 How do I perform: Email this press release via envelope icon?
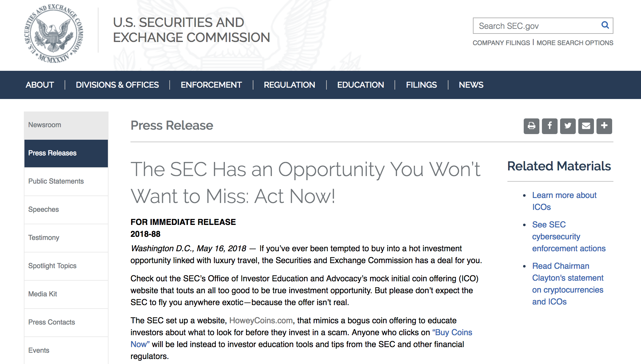[586, 126]
